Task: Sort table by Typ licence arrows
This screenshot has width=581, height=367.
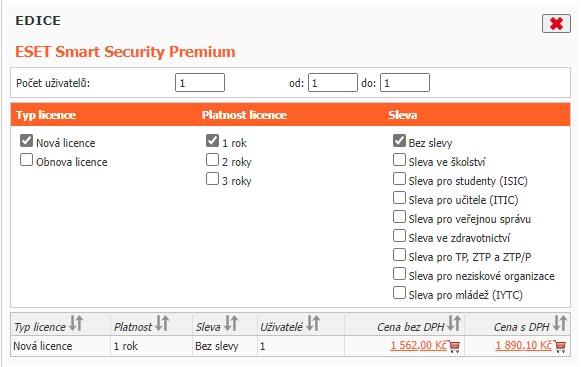Action: click(x=76, y=323)
